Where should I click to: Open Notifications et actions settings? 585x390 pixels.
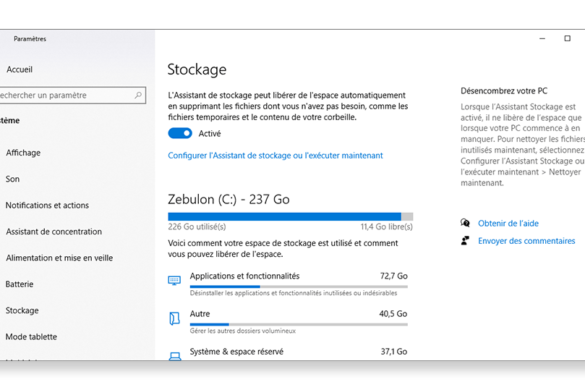47,205
